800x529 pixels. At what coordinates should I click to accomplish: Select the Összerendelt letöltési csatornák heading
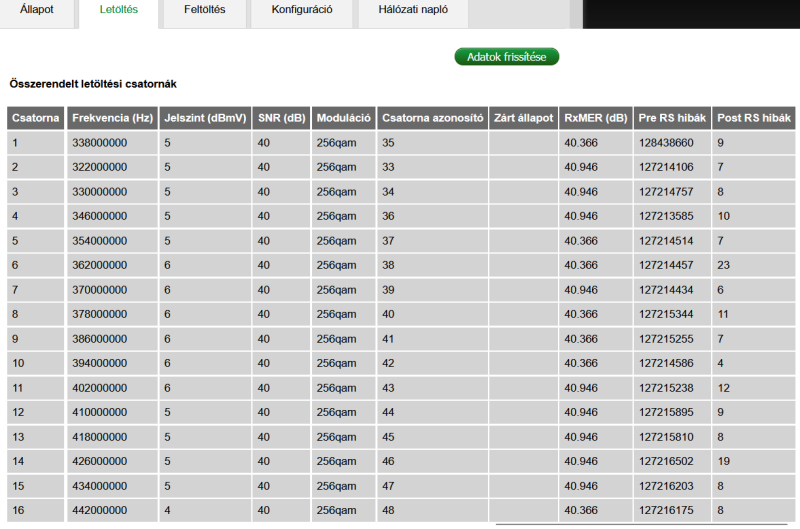pyautogui.click(x=93, y=84)
